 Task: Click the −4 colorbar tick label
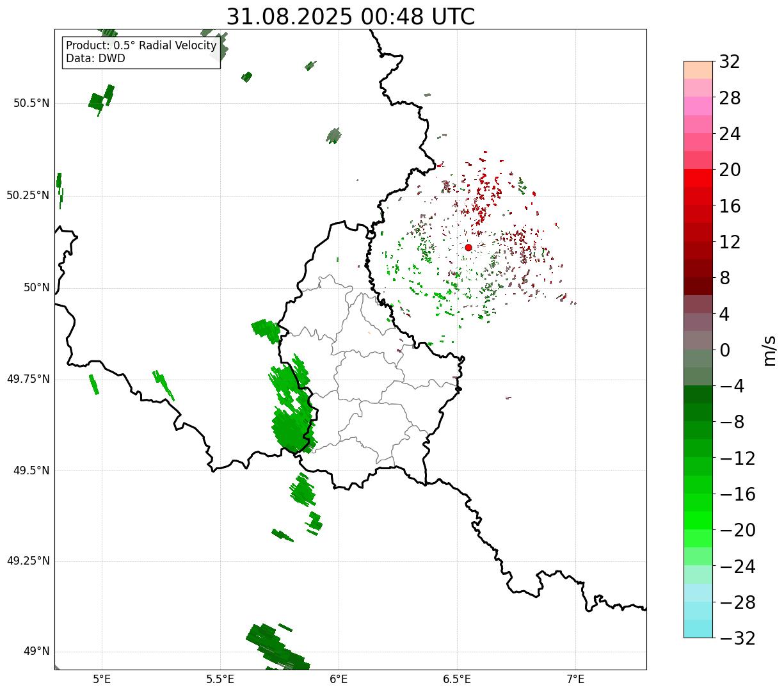pyautogui.click(x=732, y=386)
